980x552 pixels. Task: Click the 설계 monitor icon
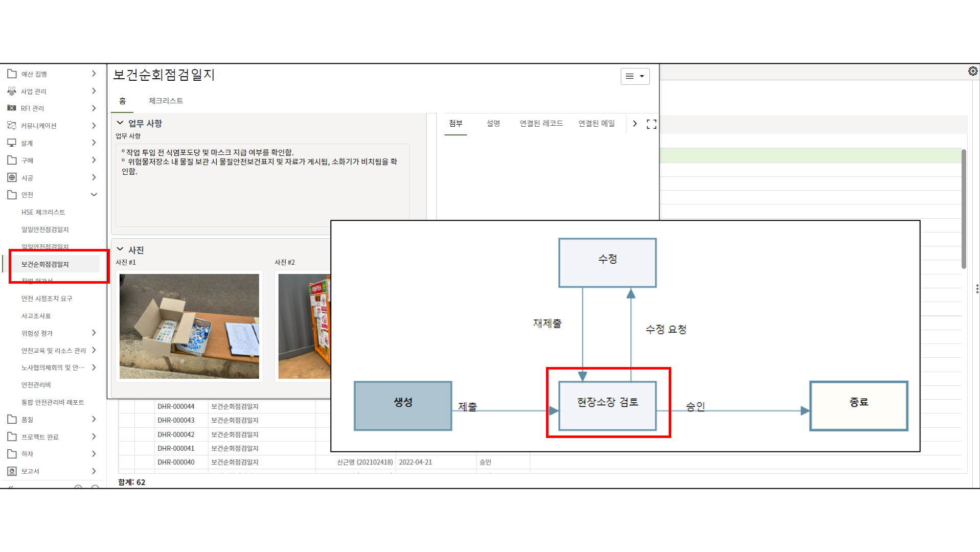pos(12,143)
